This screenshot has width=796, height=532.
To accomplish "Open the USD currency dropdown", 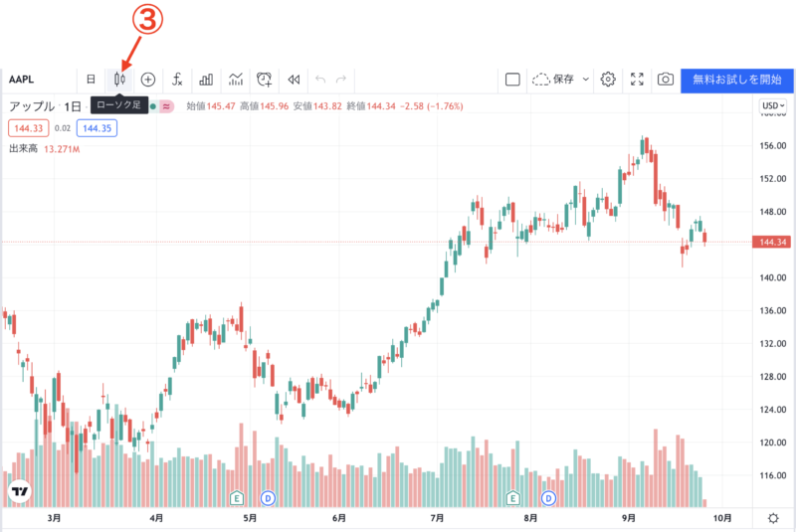I will tap(773, 105).
